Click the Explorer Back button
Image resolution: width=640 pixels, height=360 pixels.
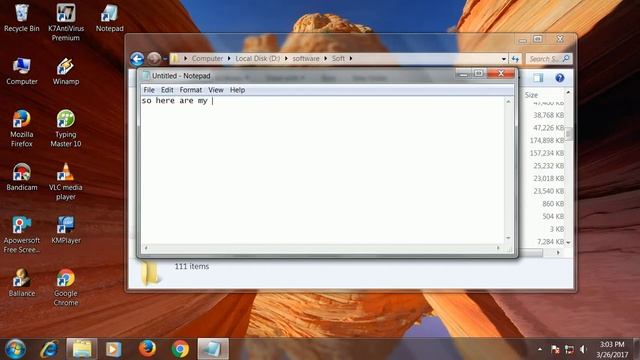tap(137, 59)
